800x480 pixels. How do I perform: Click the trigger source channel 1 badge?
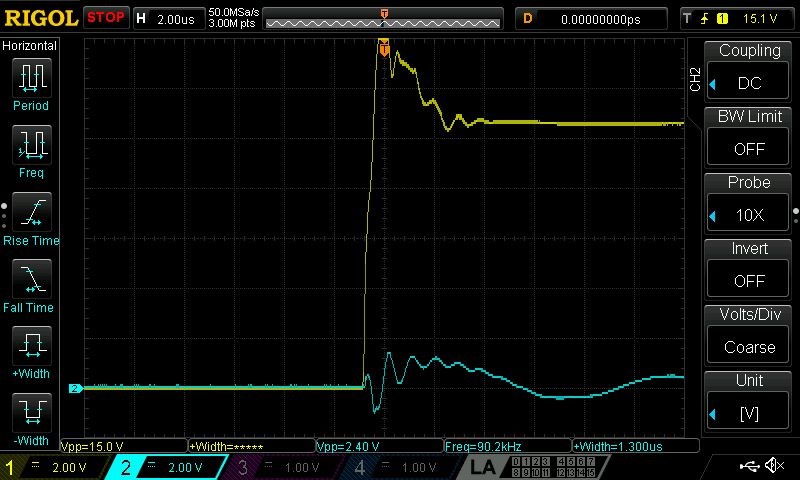click(722, 19)
